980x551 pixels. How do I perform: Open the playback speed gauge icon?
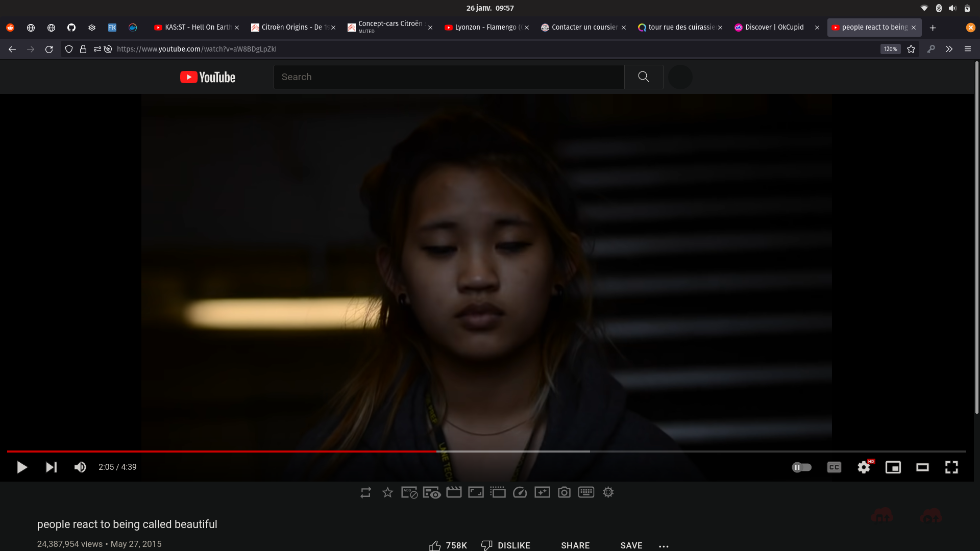tap(520, 492)
